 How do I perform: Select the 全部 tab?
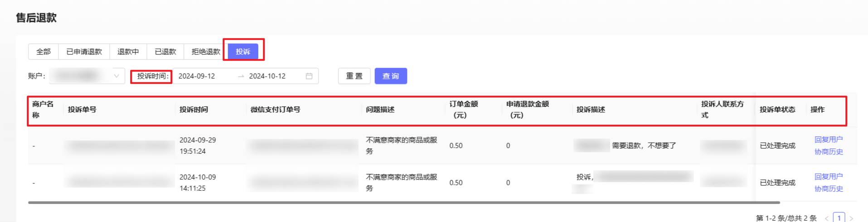tap(44, 52)
